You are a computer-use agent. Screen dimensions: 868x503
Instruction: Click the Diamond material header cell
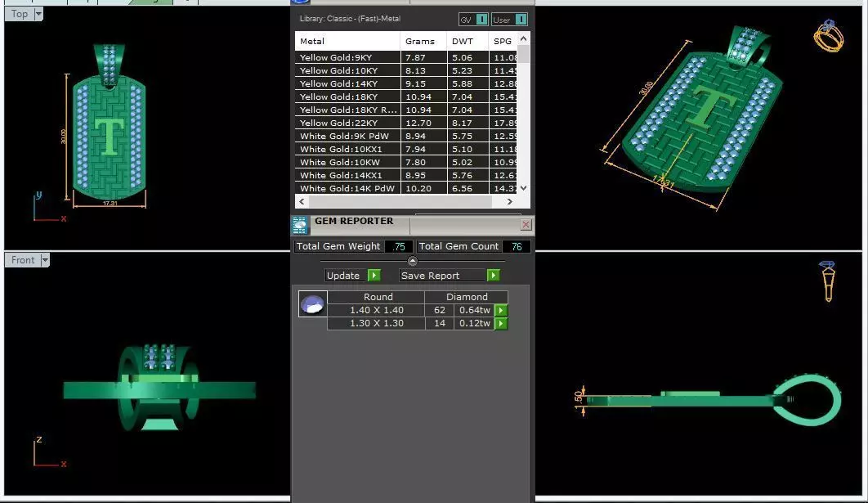(x=467, y=297)
